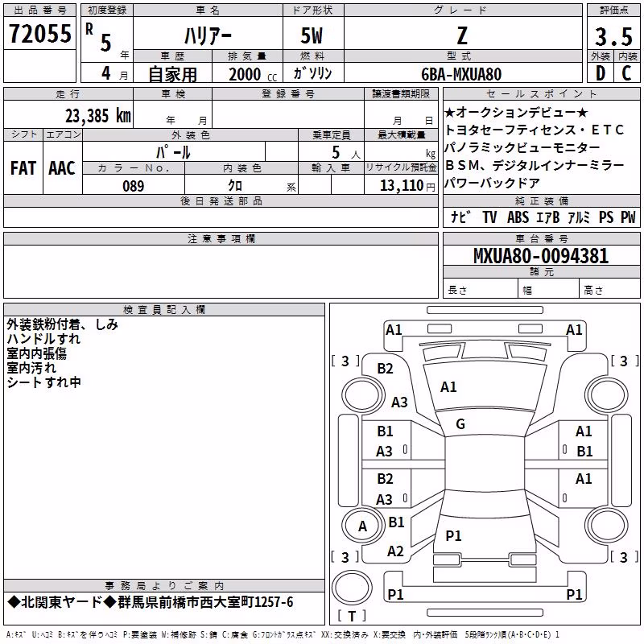Viewport: 644px width, 644px height.
Task: Select the ABS equipment label
Action: click(x=518, y=217)
